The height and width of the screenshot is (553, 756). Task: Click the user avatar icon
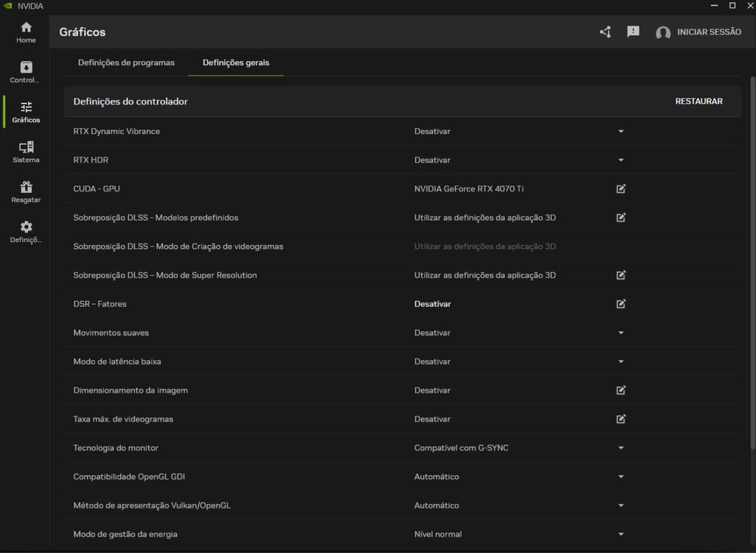pos(663,33)
